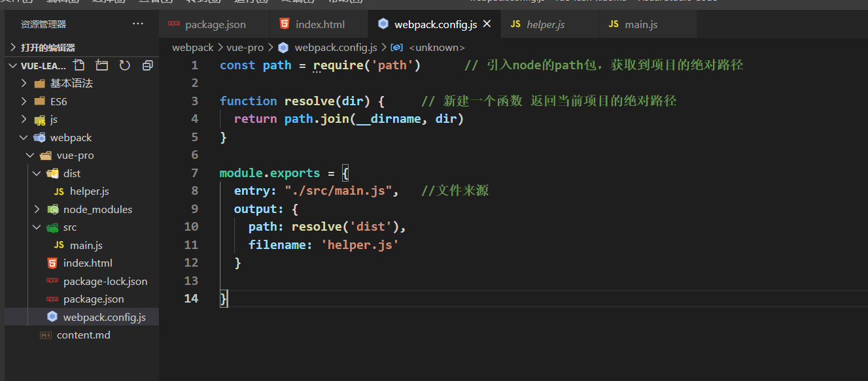Click the markdown icon beside content.md
This screenshot has width=868, height=381.
pyautogui.click(x=46, y=335)
